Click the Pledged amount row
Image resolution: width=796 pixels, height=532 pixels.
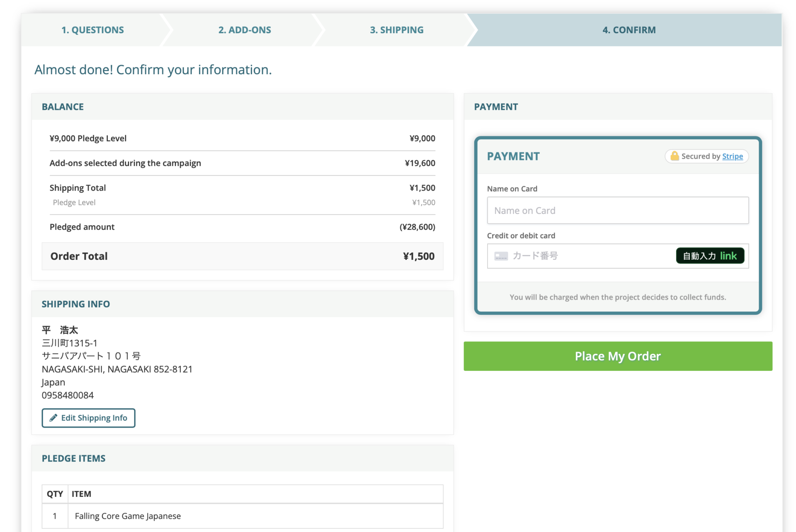(x=242, y=227)
